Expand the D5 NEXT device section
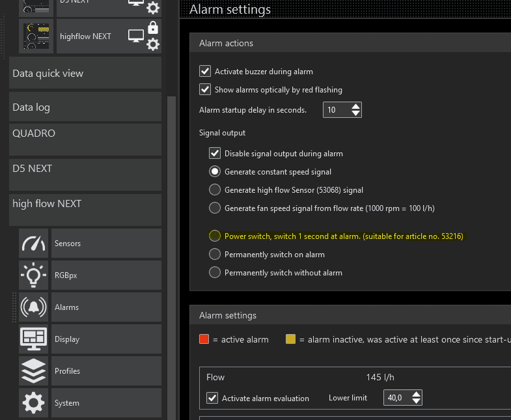Viewport: 511px width, 420px height. (85, 175)
